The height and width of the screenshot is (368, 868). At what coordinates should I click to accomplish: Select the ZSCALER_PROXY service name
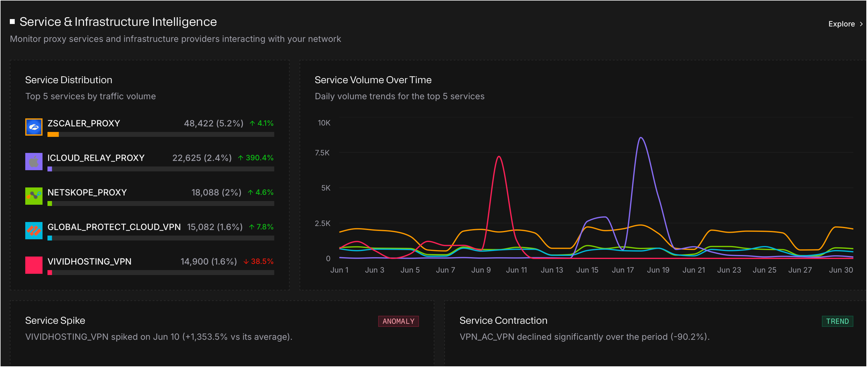(x=84, y=124)
